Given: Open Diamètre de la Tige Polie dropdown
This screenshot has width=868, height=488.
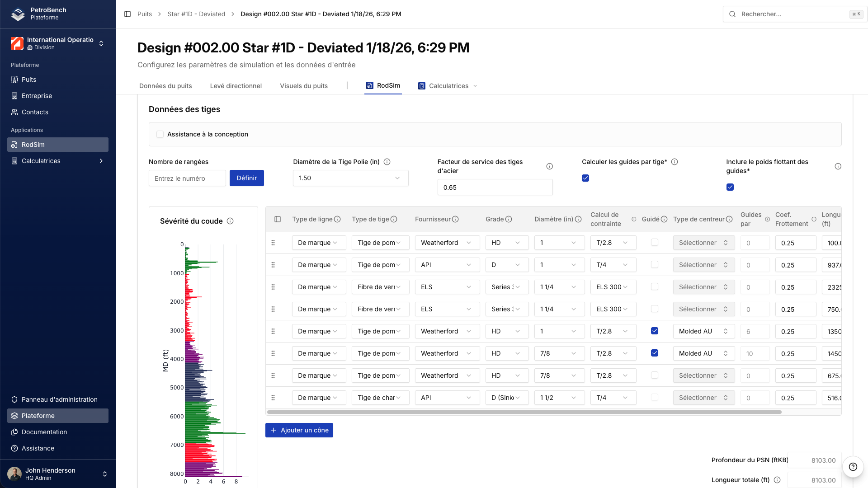Looking at the screenshot, I should coord(350,178).
